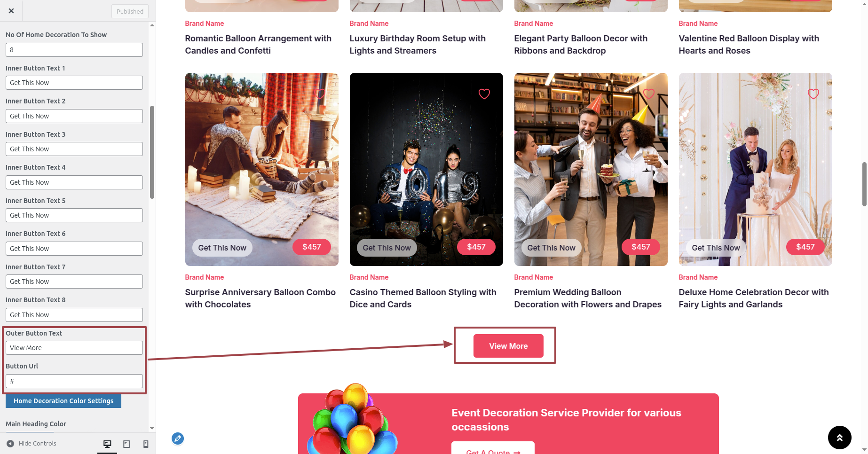This screenshot has width=868, height=454.
Task: Favorite the Deluxe Home Celebration heart icon
Action: (x=813, y=94)
